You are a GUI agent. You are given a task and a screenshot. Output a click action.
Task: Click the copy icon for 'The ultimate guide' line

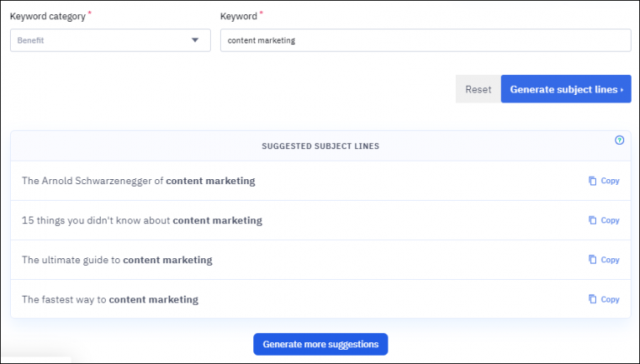pos(592,260)
